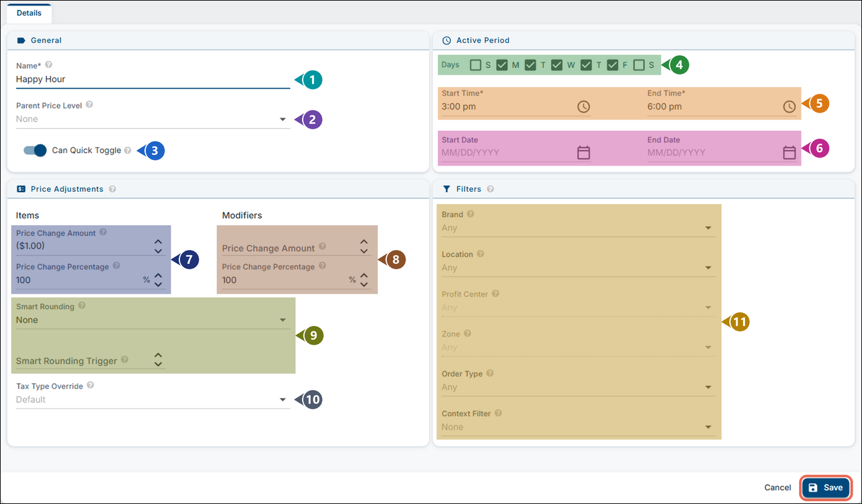Click help icon next to Filters heading
The image size is (862, 504).
[490, 189]
